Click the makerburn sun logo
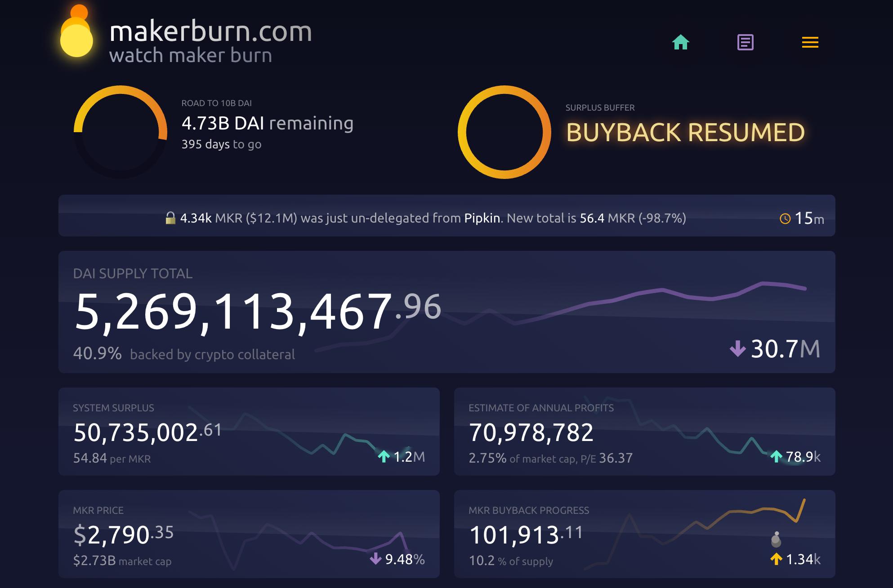Image resolution: width=893 pixels, height=588 pixels. (x=77, y=32)
